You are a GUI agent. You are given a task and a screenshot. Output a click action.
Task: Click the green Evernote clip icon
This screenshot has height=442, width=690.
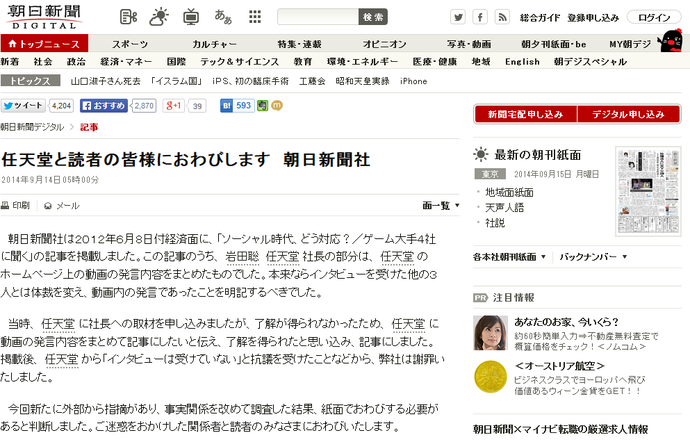[263, 106]
